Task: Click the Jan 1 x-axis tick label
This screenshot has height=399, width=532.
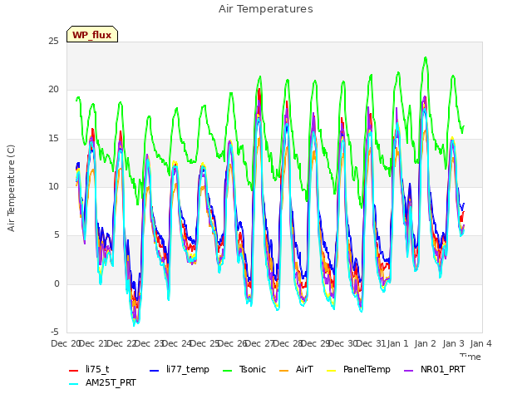Action: 397,343
